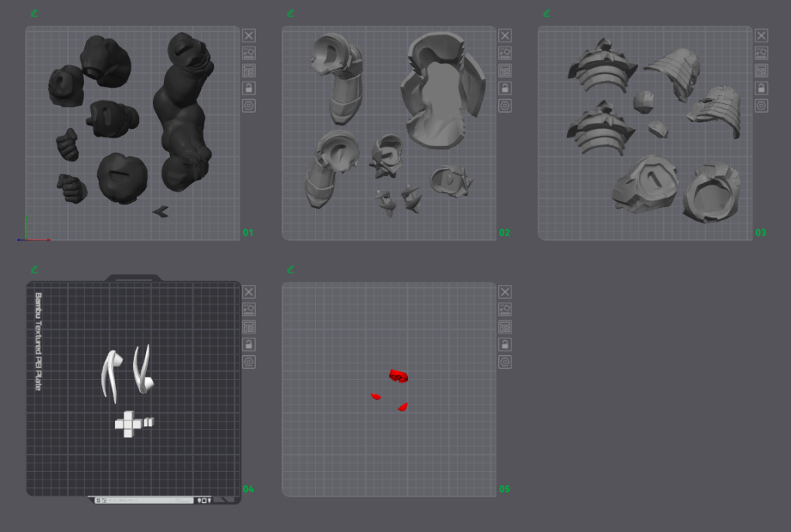Edit the name of plate 03
Screen dimensions: 791x532
(547, 13)
